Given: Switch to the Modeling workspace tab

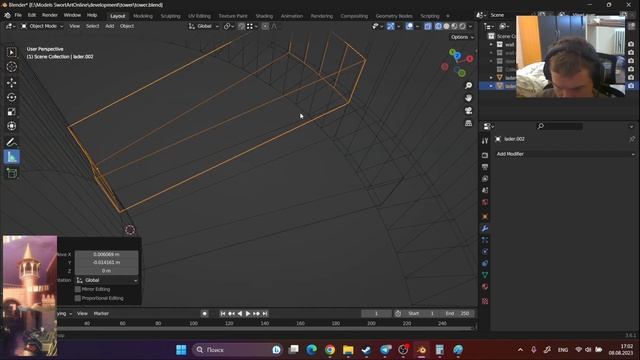Looking at the screenshot, I should [143, 16].
